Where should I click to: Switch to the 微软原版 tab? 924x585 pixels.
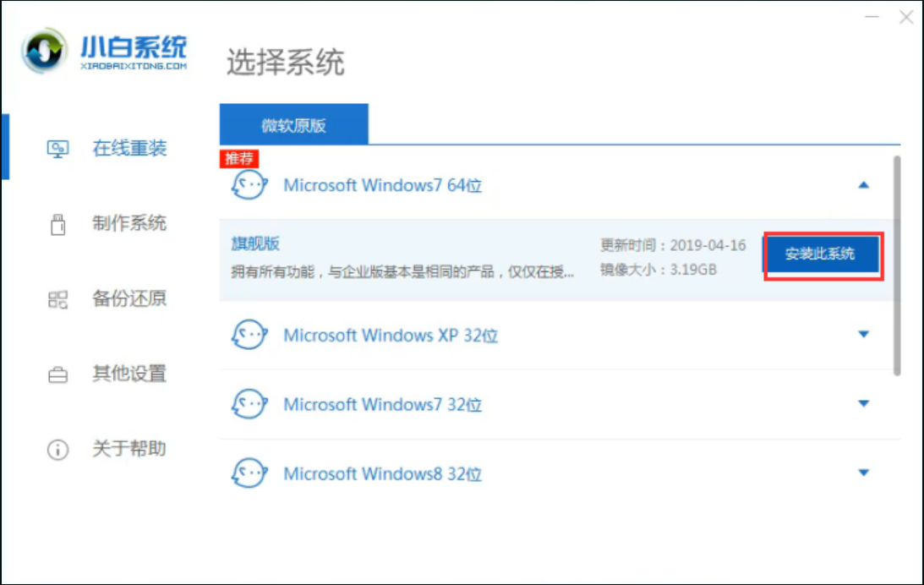click(293, 123)
